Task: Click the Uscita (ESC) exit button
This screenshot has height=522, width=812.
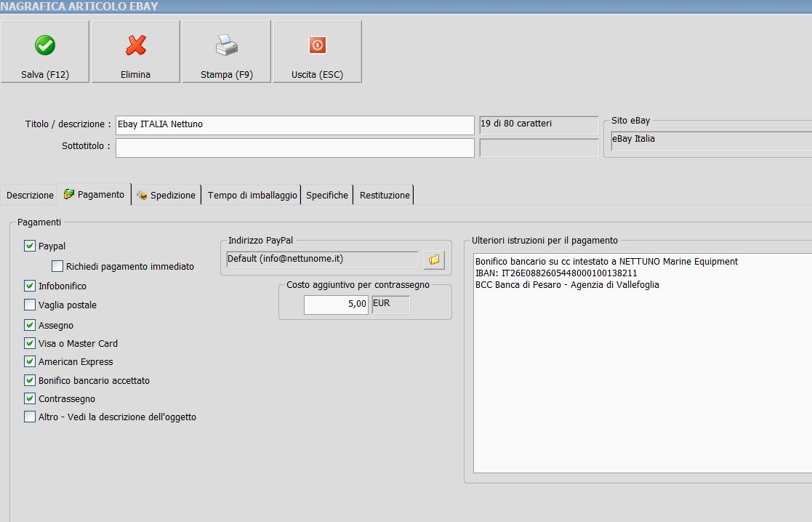Action: click(318, 52)
